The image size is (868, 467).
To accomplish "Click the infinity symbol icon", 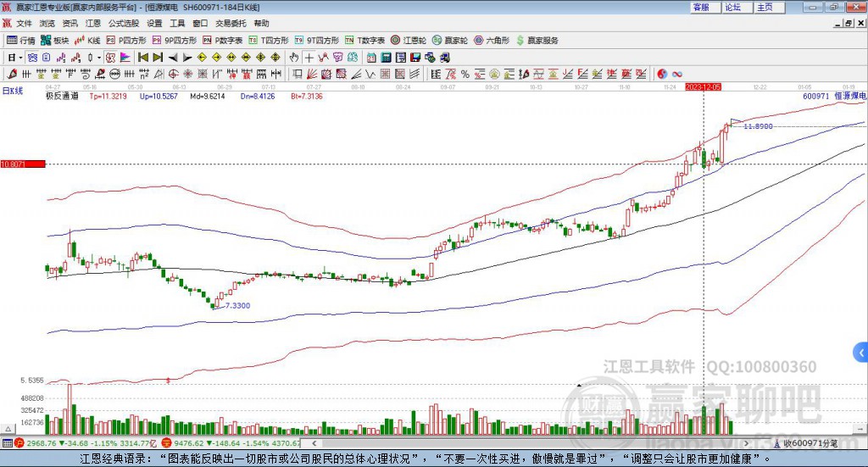I will [x=676, y=74].
